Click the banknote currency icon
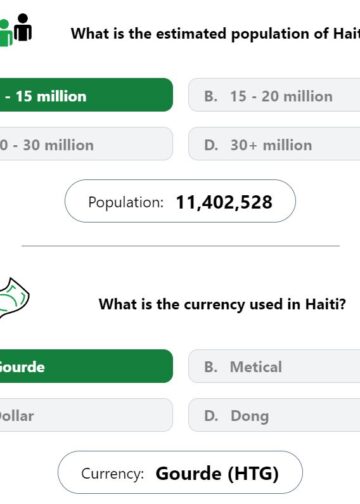The height and width of the screenshot is (504, 360). [14, 298]
